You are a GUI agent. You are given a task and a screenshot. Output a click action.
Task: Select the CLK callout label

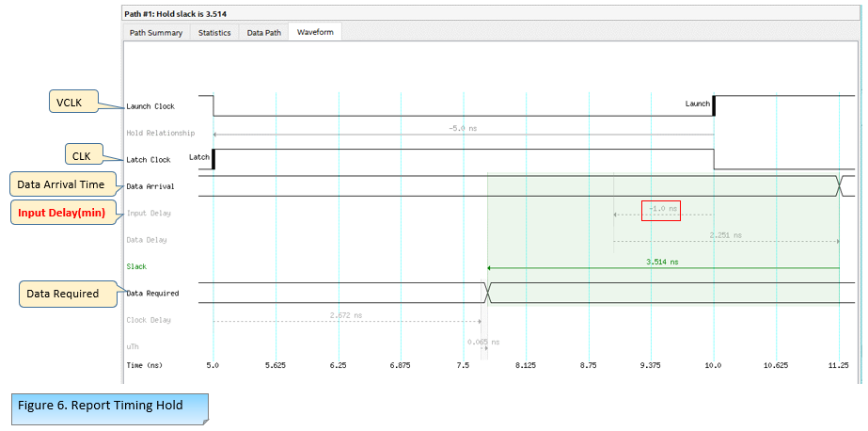90,155
